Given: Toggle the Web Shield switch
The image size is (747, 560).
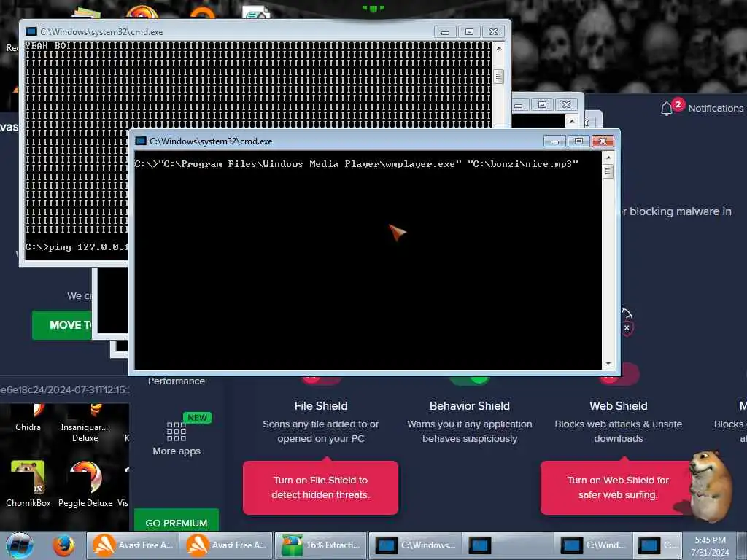Looking at the screenshot, I should pos(619,376).
